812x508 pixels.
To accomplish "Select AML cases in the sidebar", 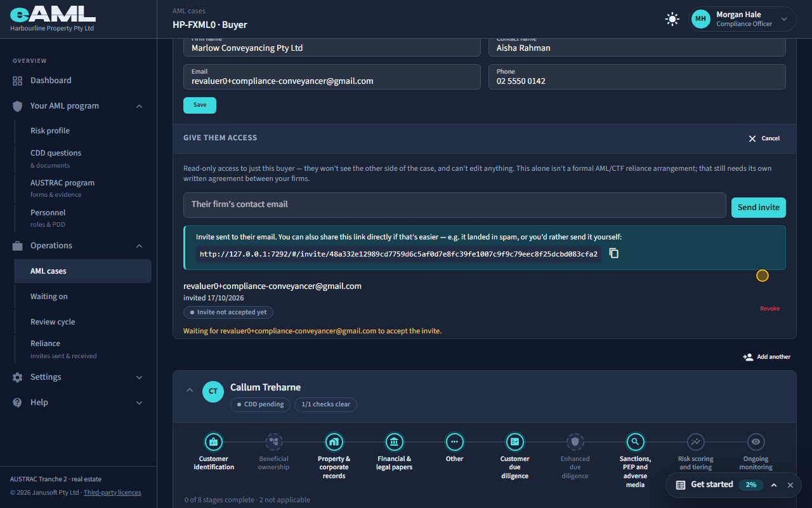I will point(83,271).
